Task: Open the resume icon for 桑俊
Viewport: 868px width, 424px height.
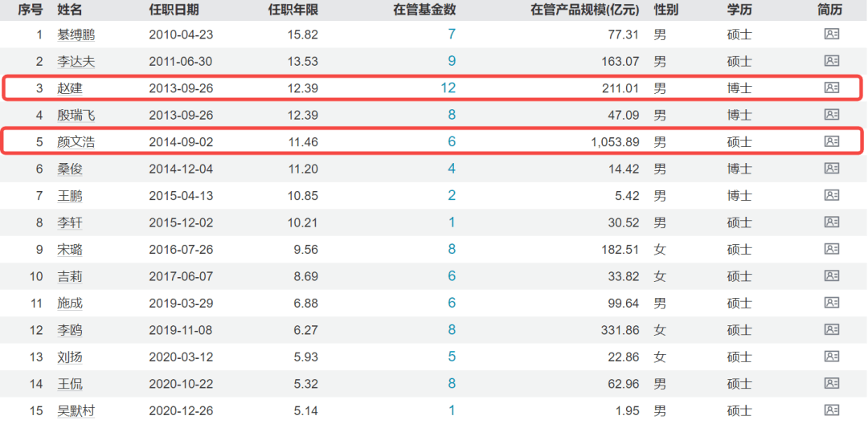Action: pyautogui.click(x=831, y=169)
